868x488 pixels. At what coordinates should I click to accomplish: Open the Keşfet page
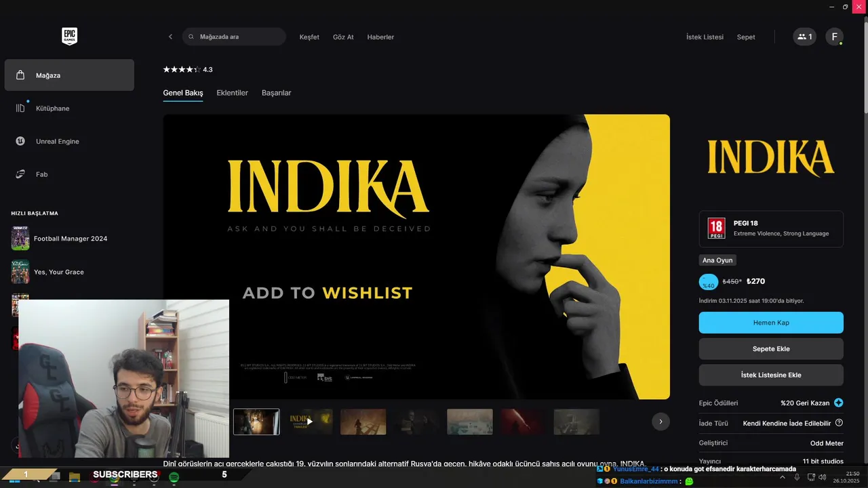tap(309, 37)
